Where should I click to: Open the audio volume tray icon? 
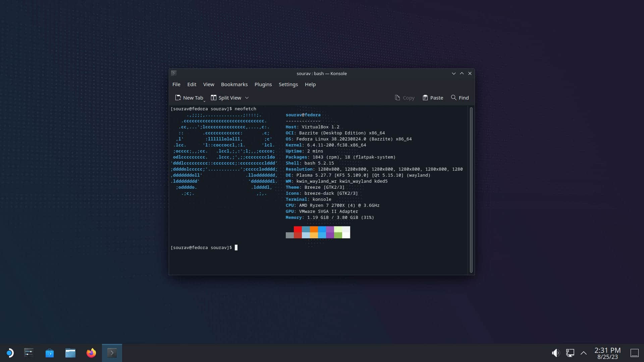tap(556, 353)
